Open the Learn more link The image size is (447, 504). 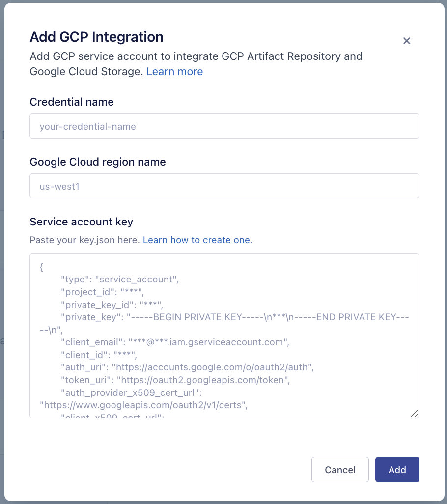click(174, 71)
